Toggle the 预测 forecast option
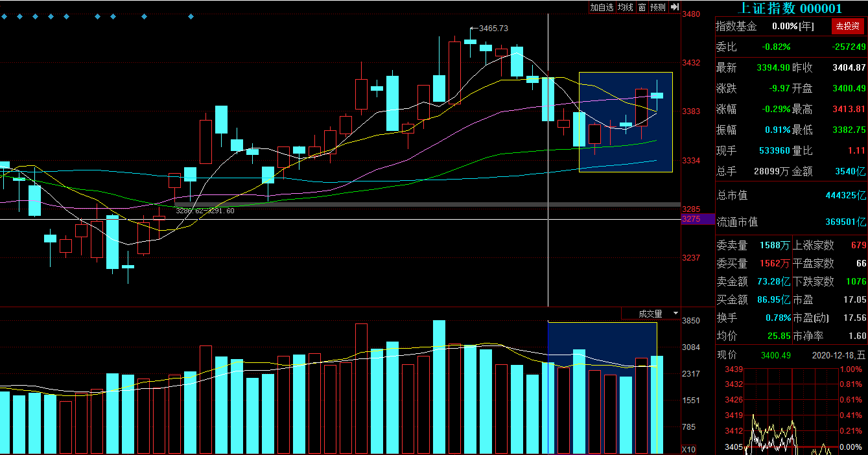This screenshot has width=868, height=455. point(658,7)
